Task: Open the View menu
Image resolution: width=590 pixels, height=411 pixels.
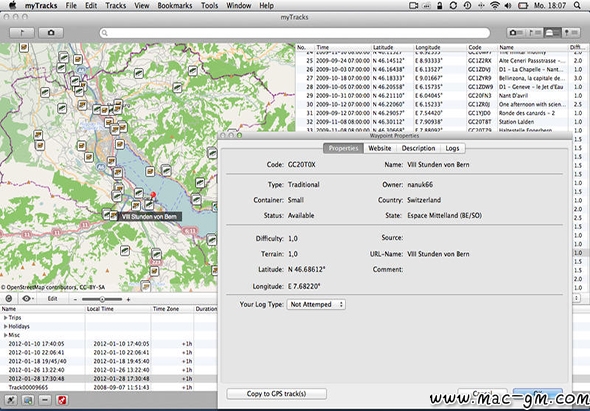Action: click(141, 5)
